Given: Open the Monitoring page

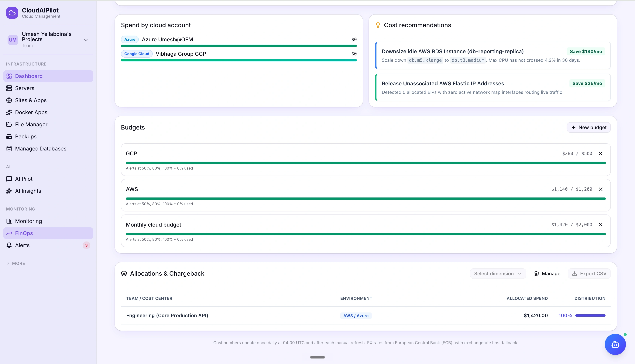Looking at the screenshot, I should [x=48, y=221].
